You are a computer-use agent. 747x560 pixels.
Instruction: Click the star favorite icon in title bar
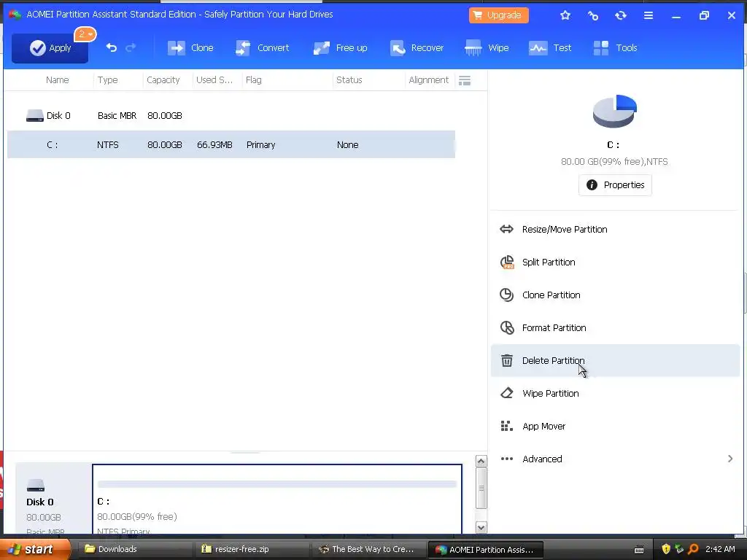(565, 15)
